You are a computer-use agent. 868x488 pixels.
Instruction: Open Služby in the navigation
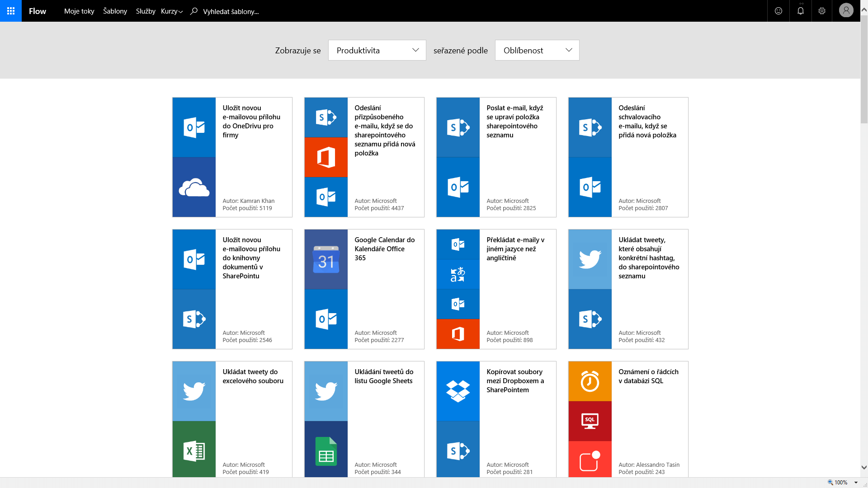[146, 11]
